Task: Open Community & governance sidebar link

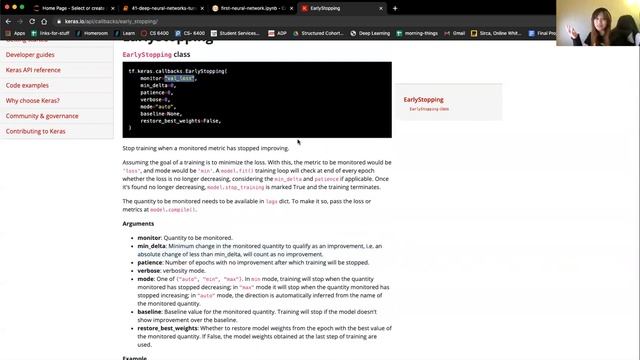Action: pyautogui.click(x=42, y=116)
